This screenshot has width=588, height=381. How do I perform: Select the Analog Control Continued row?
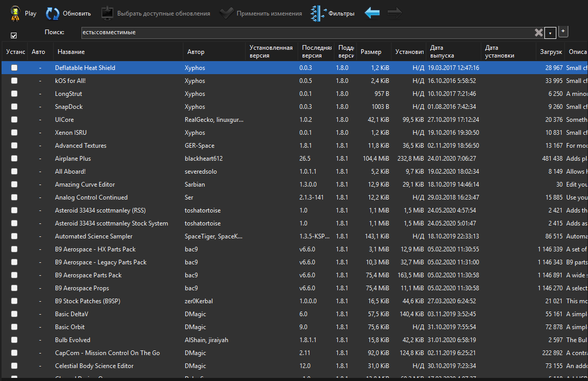tap(294, 197)
